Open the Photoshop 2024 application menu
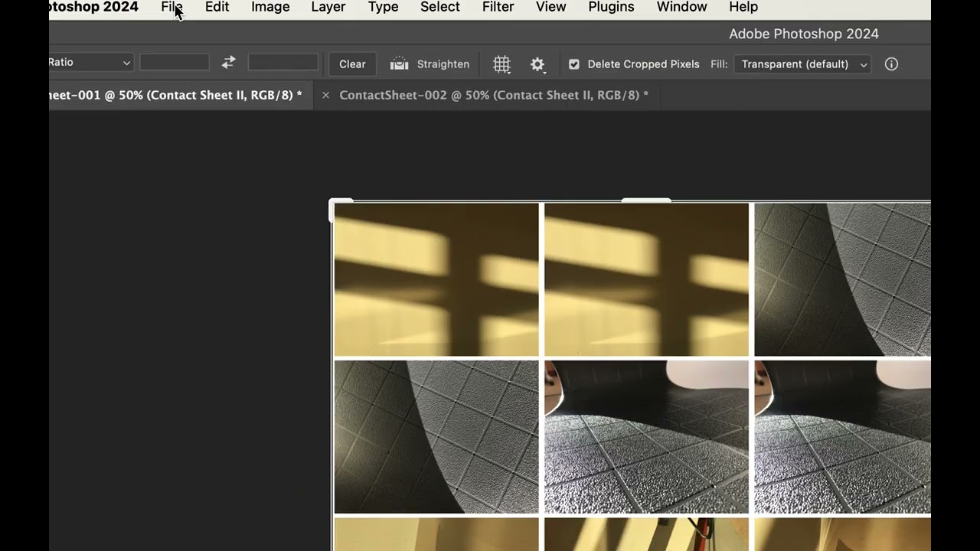 pos(93,7)
